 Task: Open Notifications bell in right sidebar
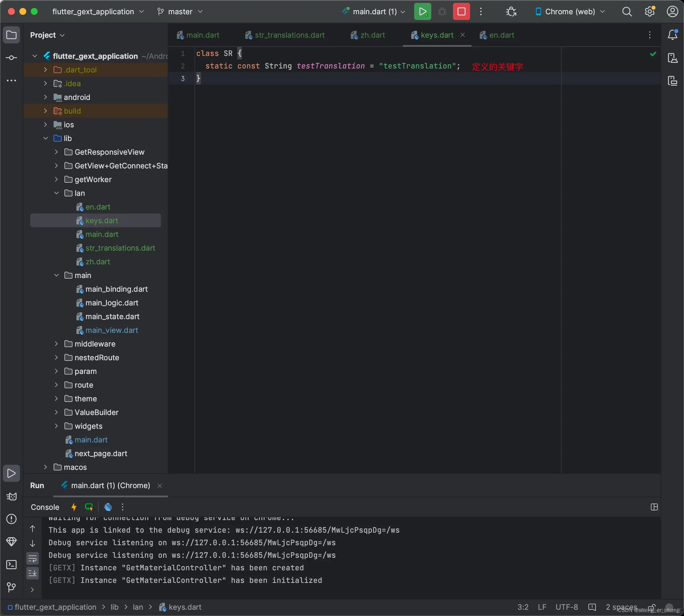672,35
